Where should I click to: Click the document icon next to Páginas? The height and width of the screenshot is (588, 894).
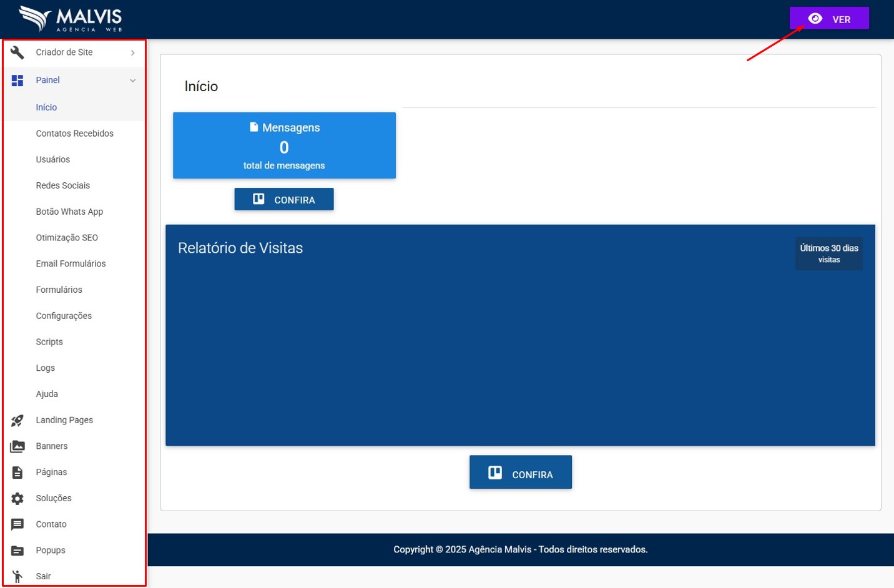point(17,473)
